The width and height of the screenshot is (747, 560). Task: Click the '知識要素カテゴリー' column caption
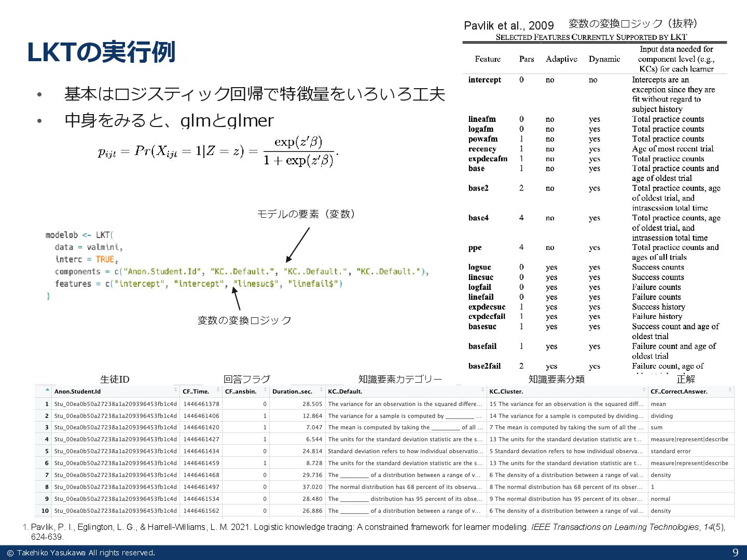tap(400, 379)
